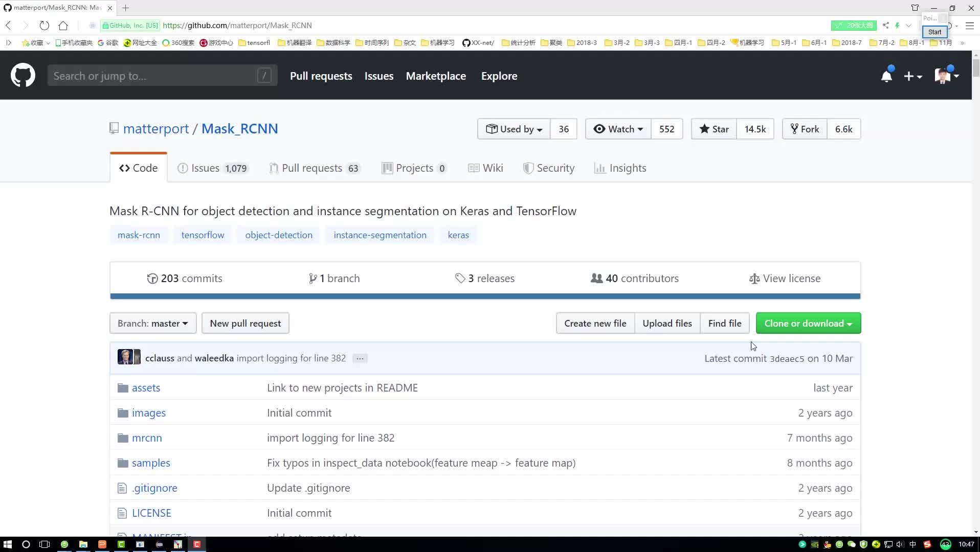Image resolution: width=980 pixels, height=552 pixels.
Task: Open the notifications bell
Action: [x=886, y=76]
